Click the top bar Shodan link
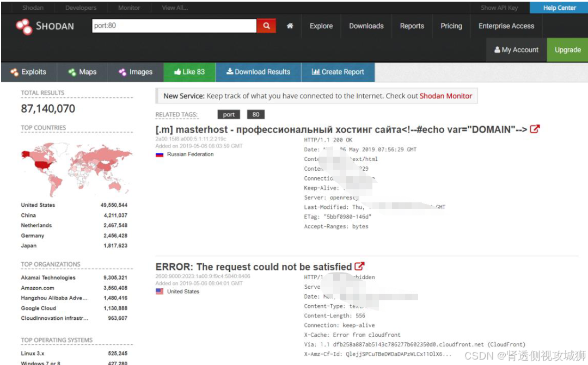 (33, 8)
